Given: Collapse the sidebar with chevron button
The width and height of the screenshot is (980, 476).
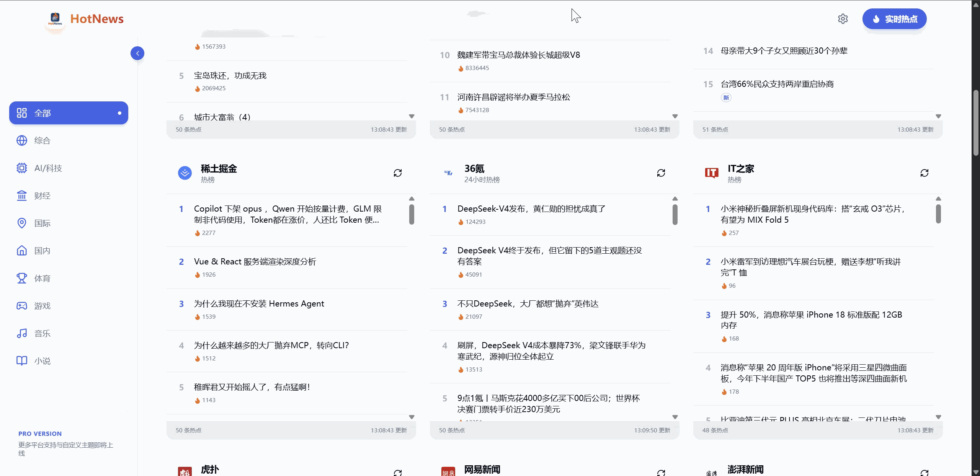Looking at the screenshot, I should (137, 53).
